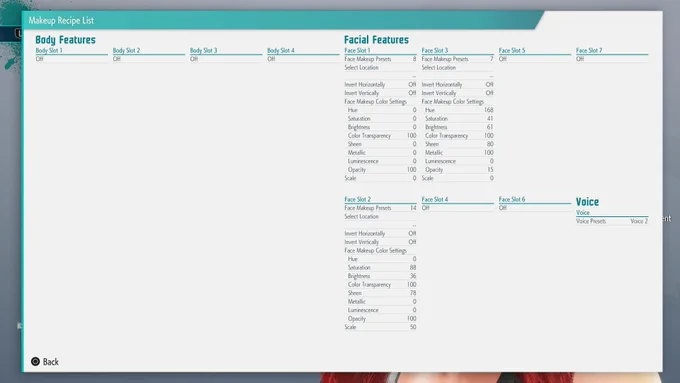Click the Off value under Face Slot 6
Screen dimensions: 680x383
point(503,208)
